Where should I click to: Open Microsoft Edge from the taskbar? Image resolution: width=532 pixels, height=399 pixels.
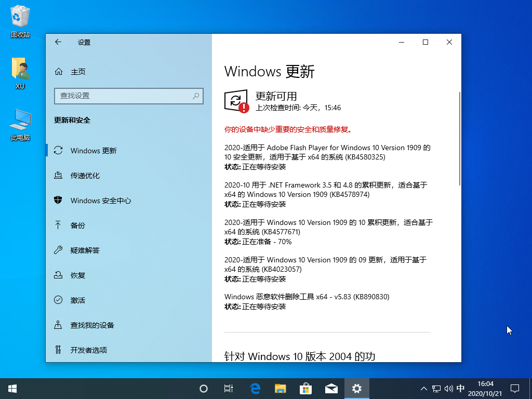(255, 389)
